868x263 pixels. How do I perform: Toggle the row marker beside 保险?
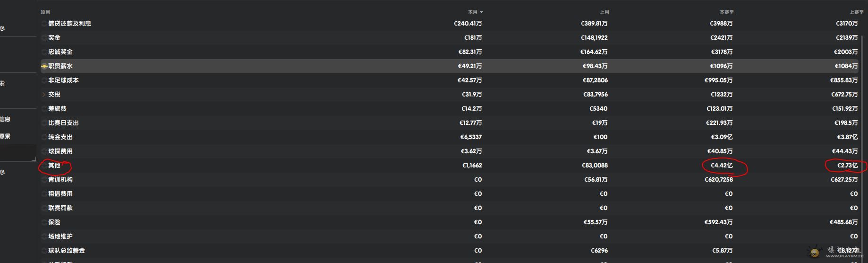click(x=44, y=222)
